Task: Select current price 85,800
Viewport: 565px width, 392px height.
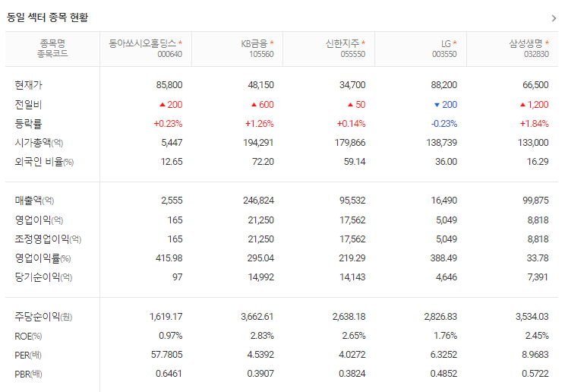Action: coord(169,85)
